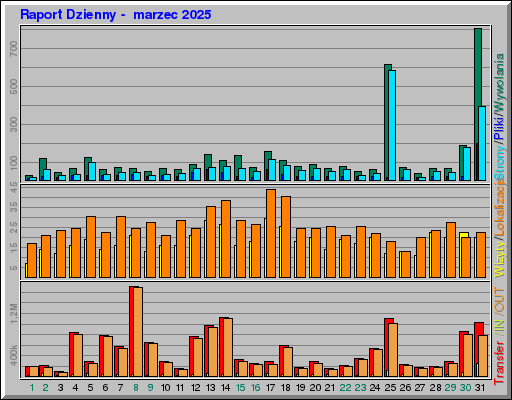512x400 pixels.
Task: Click the green hits bar for day 30
Action: 461,163
